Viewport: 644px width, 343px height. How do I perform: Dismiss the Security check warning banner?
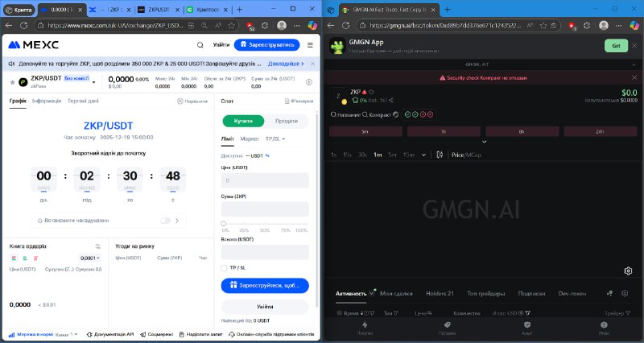tap(634, 77)
